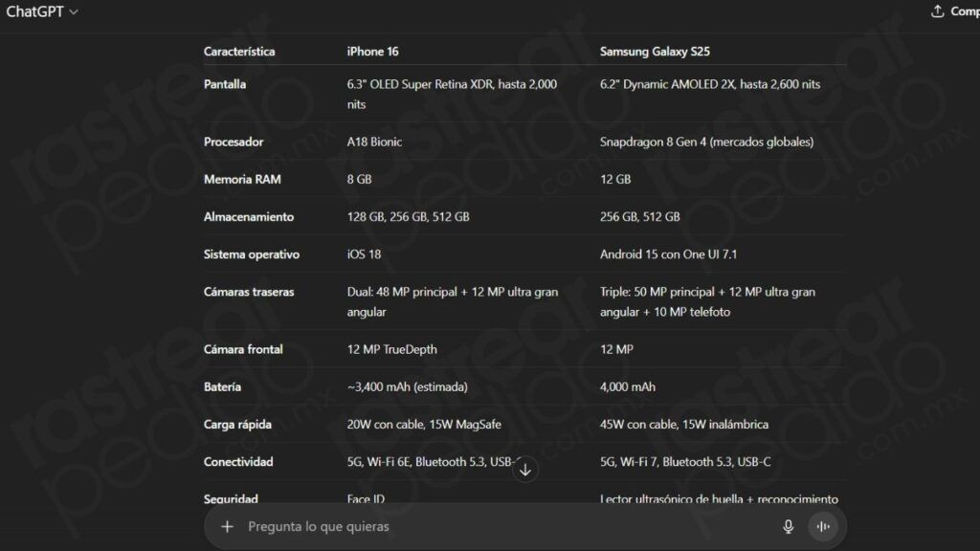The width and height of the screenshot is (980, 551).
Task: Click the "4,000 mAh" battery cell
Action: click(628, 387)
